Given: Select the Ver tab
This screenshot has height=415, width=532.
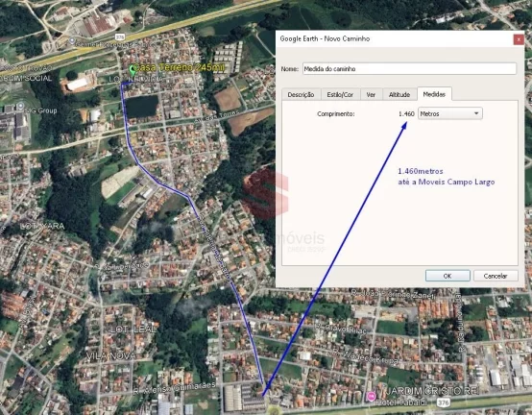Looking at the screenshot, I should tap(371, 95).
